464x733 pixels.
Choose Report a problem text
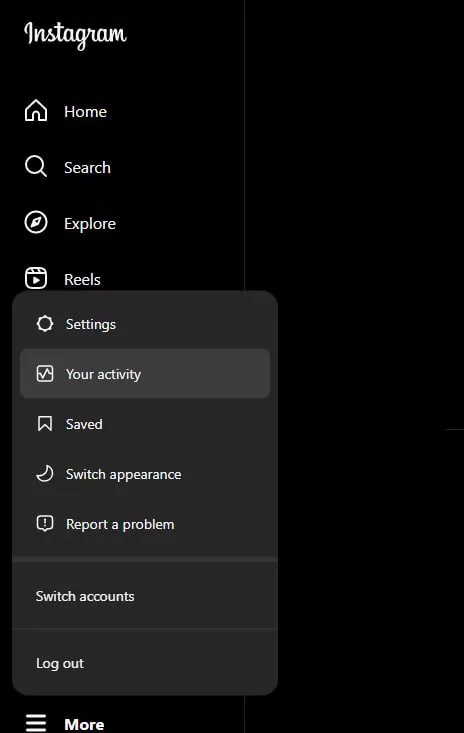tap(120, 524)
